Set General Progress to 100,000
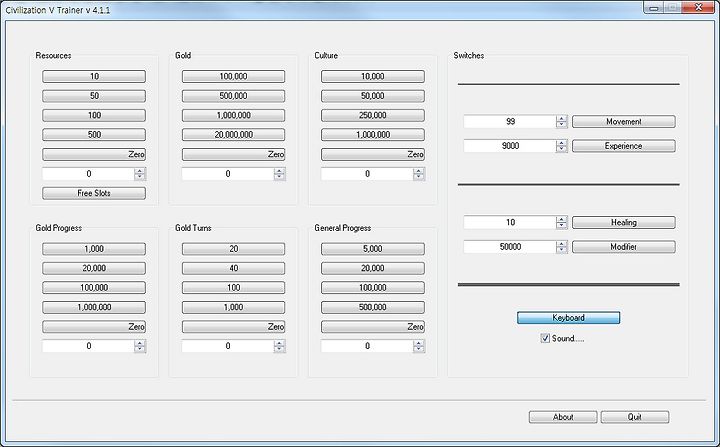The image size is (720, 447). pos(372,288)
